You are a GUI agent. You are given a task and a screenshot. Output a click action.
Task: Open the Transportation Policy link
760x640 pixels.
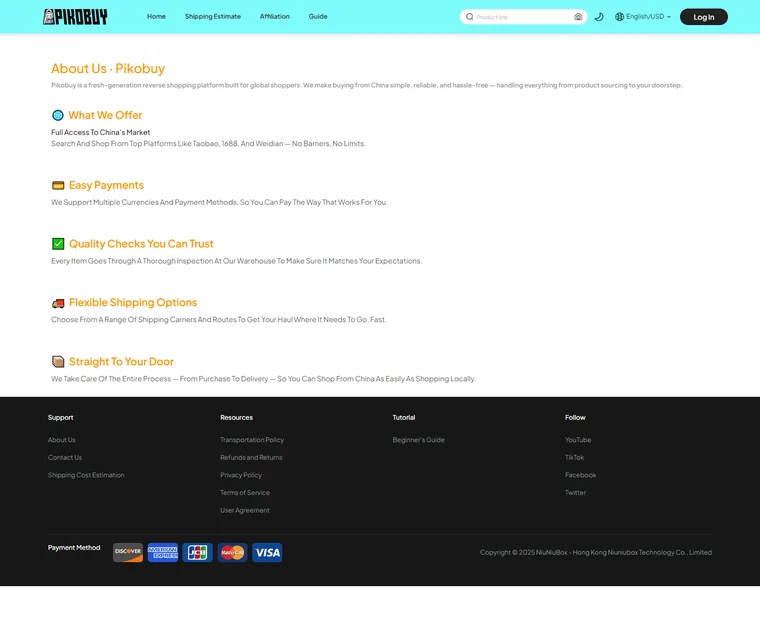pos(252,440)
